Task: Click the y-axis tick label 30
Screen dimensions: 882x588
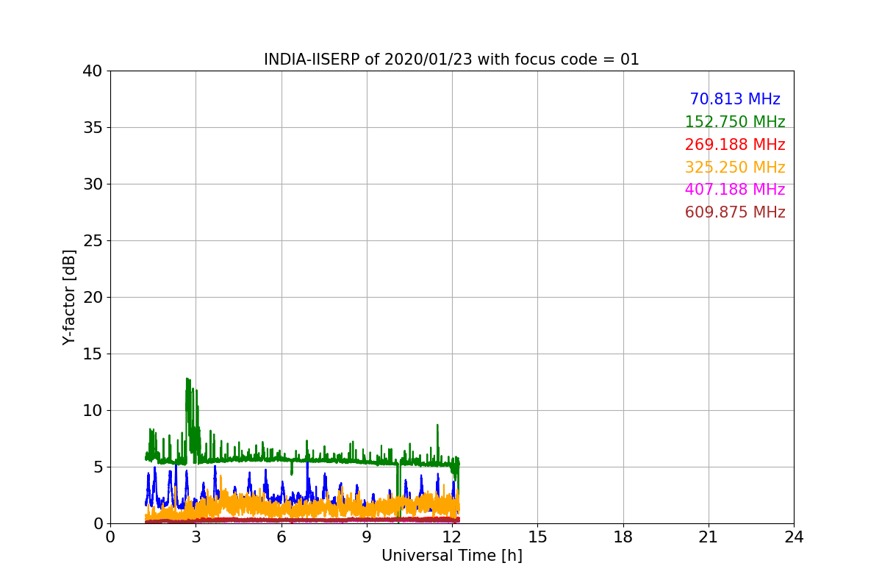Action: click(x=93, y=184)
